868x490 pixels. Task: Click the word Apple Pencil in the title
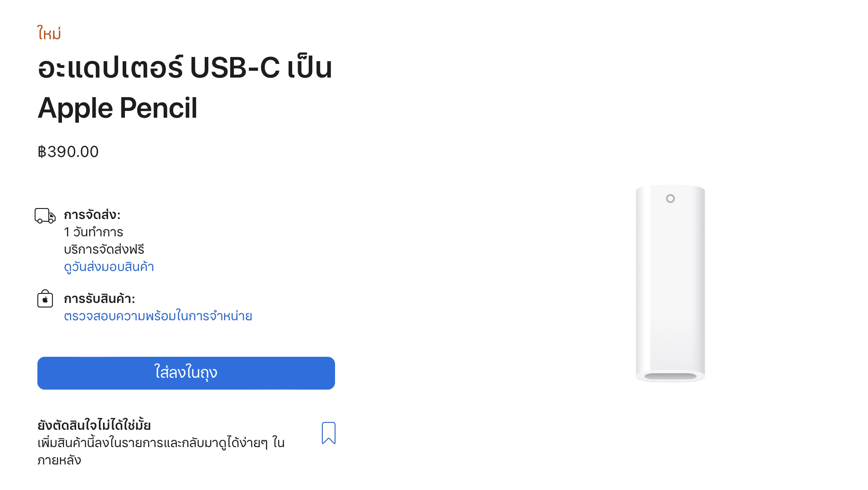pyautogui.click(x=118, y=109)
